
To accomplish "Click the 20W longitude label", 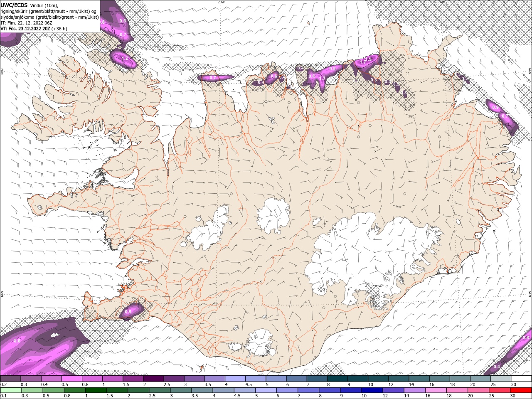I will [221, 2].
